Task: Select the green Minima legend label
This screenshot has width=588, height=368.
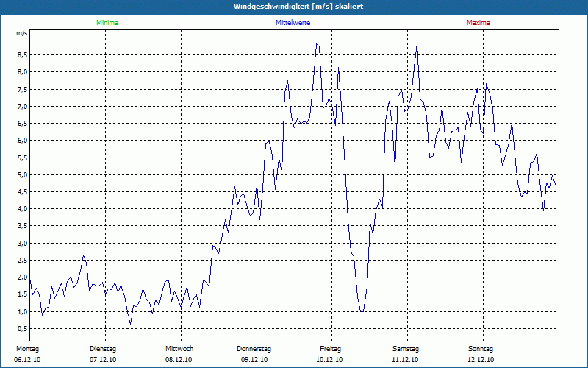Action: tap(107, 23)
